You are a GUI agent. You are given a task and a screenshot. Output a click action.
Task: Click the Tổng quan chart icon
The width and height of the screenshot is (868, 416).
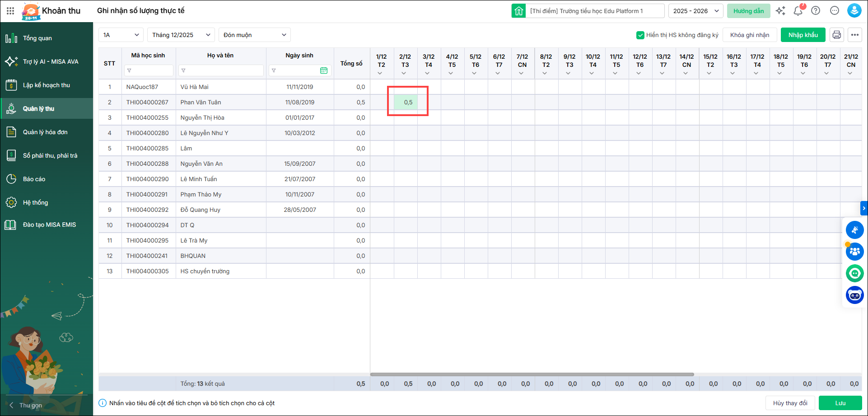11,38
